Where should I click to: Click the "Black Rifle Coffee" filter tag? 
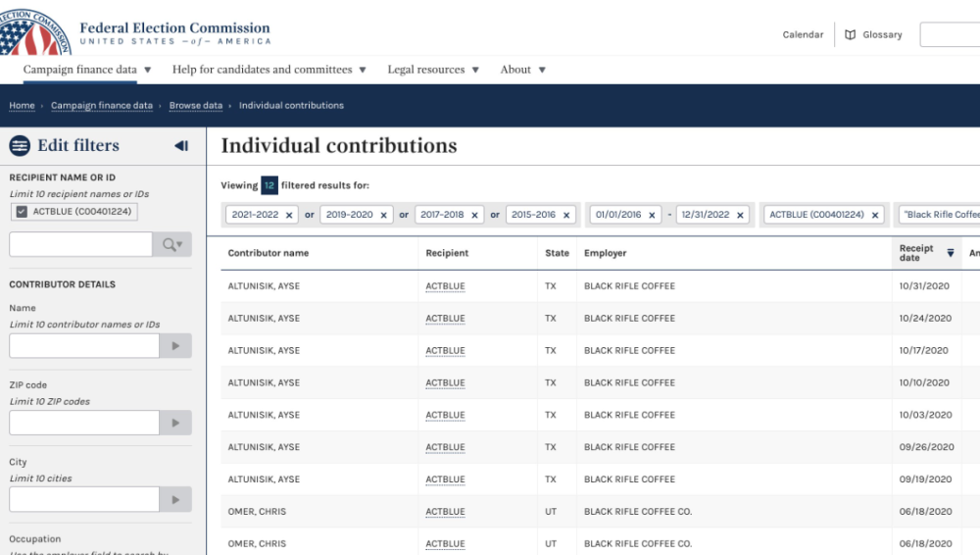[x=941, y=215]
